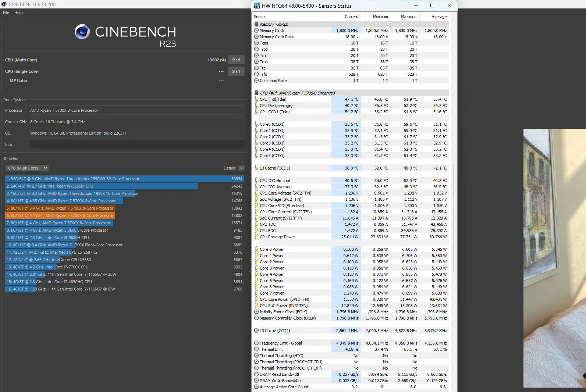Viewport: 586px width, 392px height.
Task: Click the Frequency Limit - Global icon
Action: (x=256, y=343)
